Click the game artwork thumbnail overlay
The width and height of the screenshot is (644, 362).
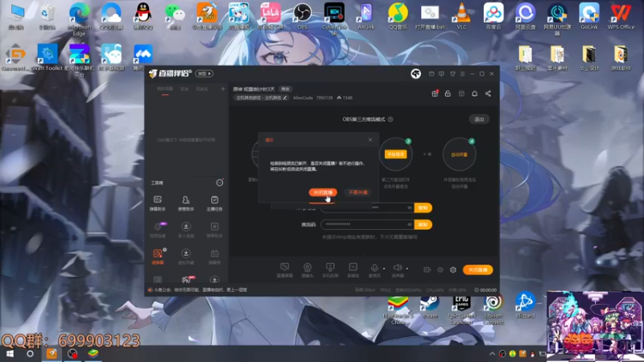[x=595, y=327]
